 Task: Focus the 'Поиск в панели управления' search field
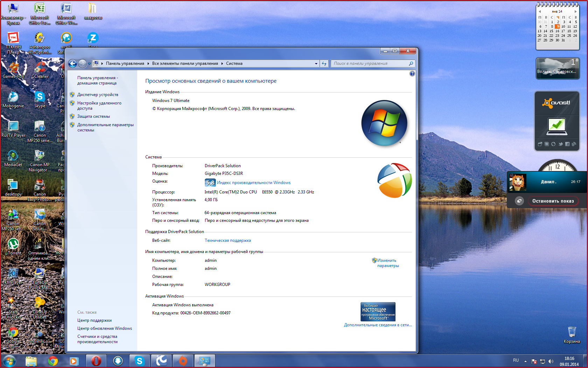coord(373,63)
